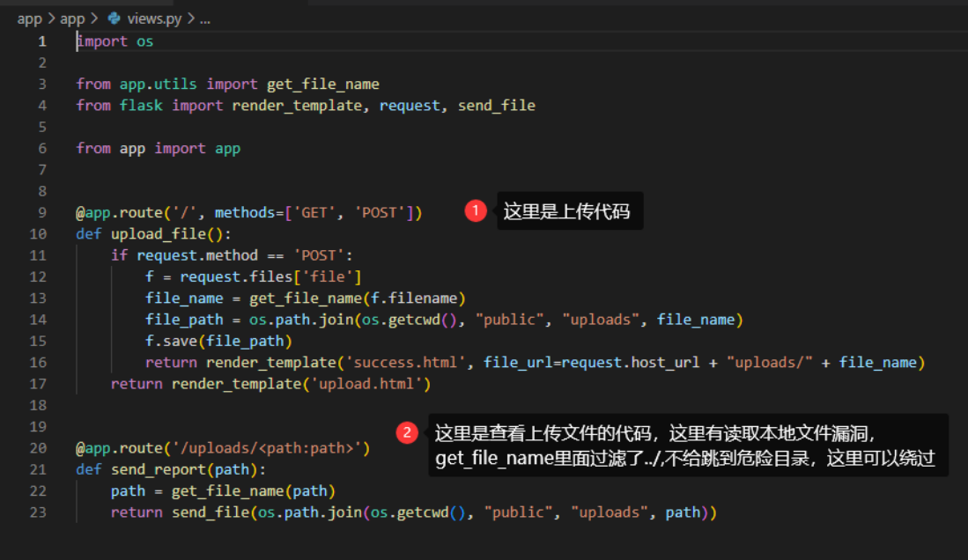
Task: Click 'send_file' in the flask import line
Action: point(498,105)
